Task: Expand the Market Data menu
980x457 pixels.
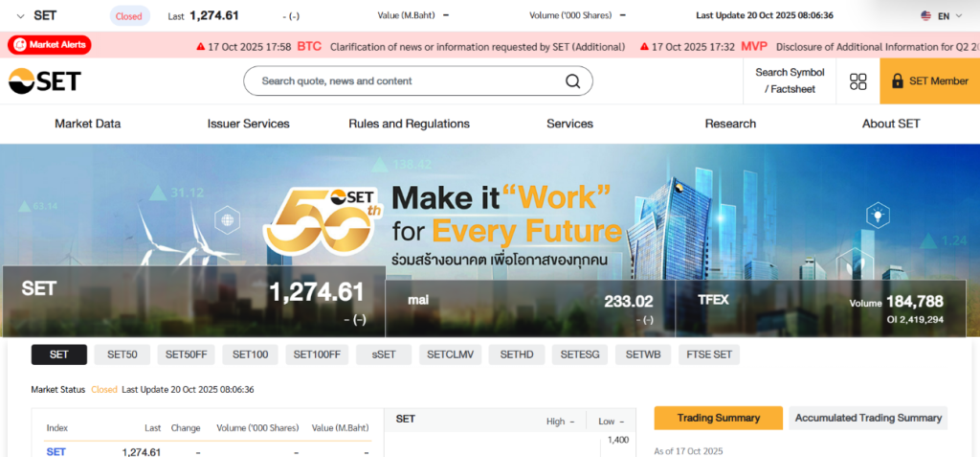Action: pos(87,124)
